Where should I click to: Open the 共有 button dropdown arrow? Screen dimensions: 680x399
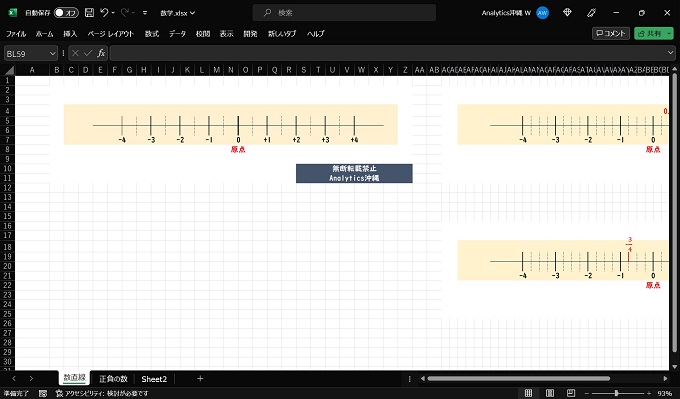click(x=669, y=33)
